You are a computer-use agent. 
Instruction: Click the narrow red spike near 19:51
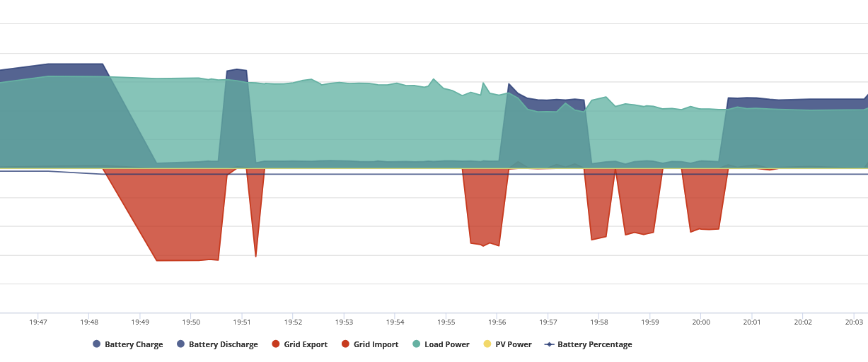coord(255,212)
